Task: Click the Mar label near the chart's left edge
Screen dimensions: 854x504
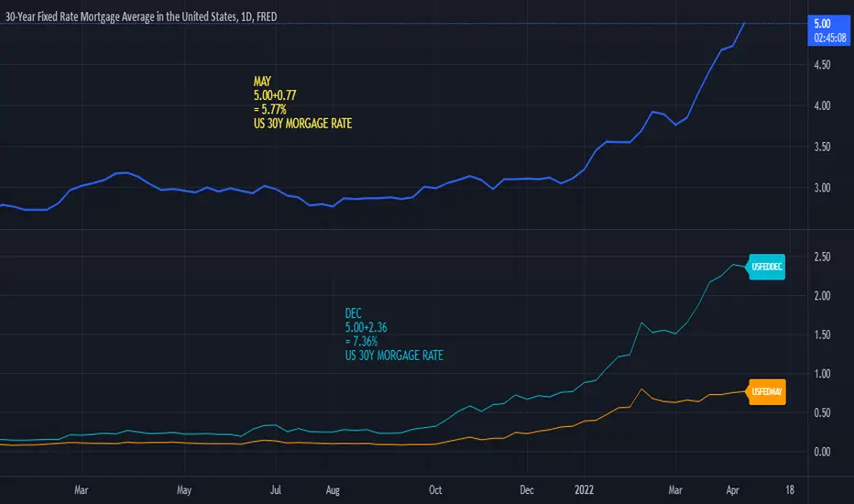Action: [x=82, y=490]
